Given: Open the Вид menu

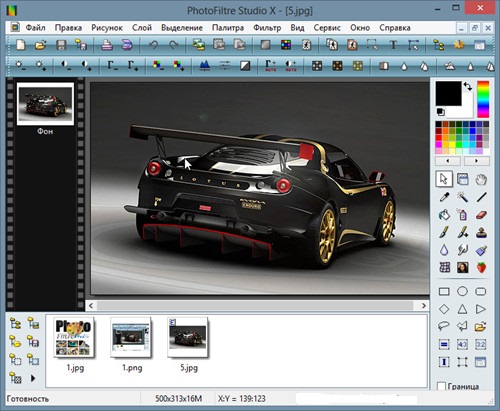Looking at the screenshot, I should (x=297, y=28).
